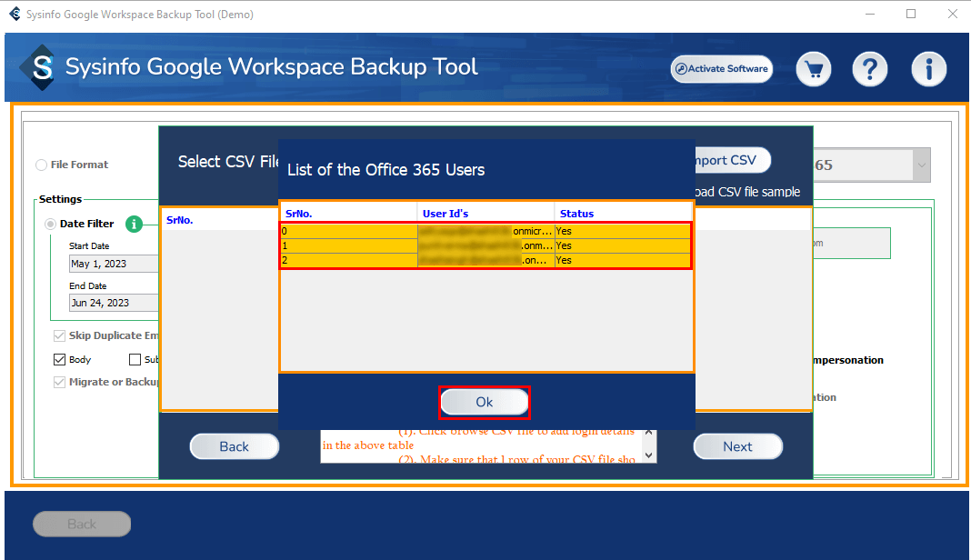Click scroll down arrow in instructions box
The height and width of the screenshot is (560, 971).
(648, 455)
